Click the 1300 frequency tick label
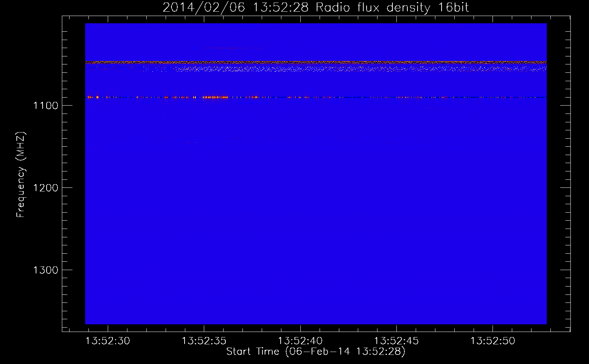 pos(46,270)
